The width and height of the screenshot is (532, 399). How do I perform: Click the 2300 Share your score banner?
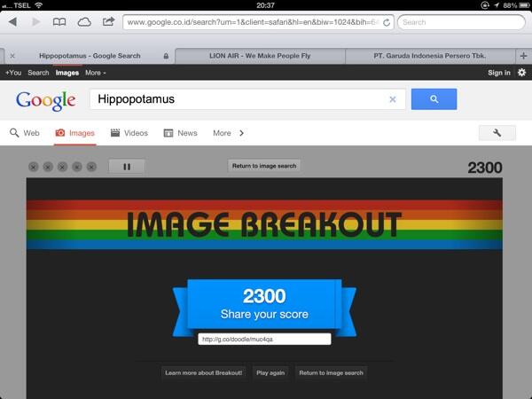[x=264, y=305]
